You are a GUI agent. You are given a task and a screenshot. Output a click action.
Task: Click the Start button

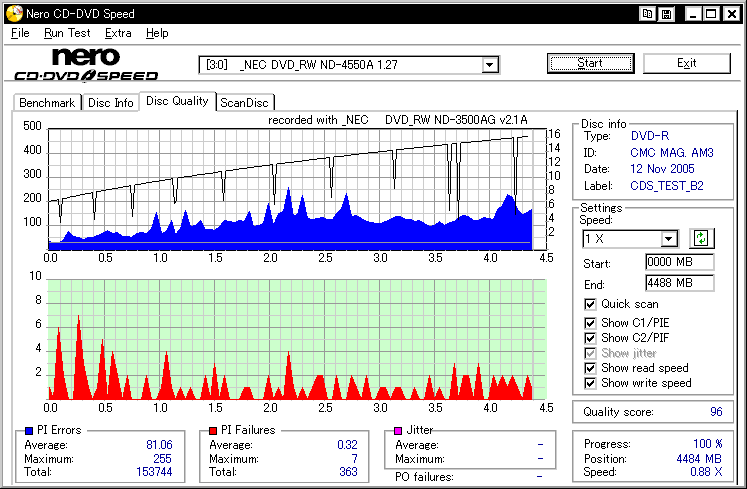[590, 63]
